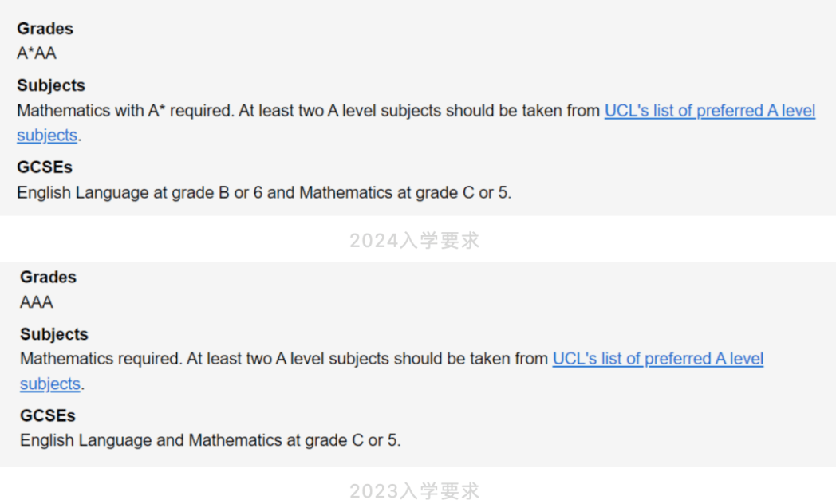Viewport: 836px width, 504px height.
Task: Click the Subjects heading in the A*AA section
Action: 50,85
